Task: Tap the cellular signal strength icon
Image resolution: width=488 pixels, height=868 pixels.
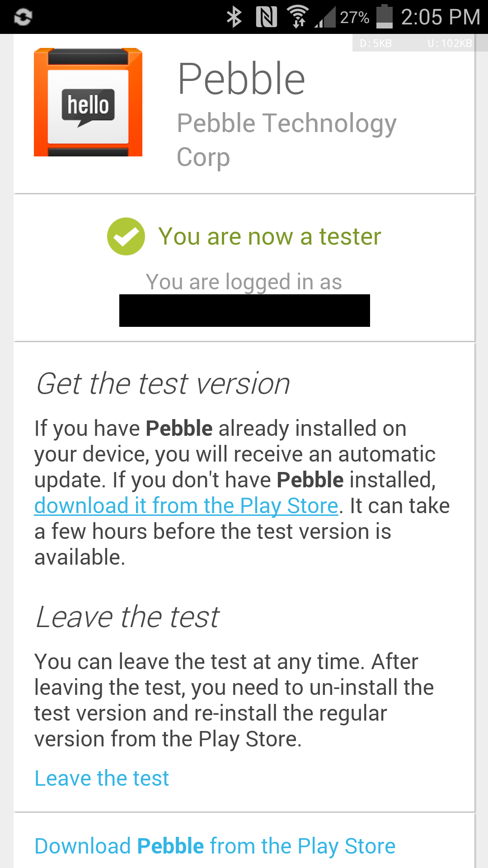Action: [x=326, y=17]
